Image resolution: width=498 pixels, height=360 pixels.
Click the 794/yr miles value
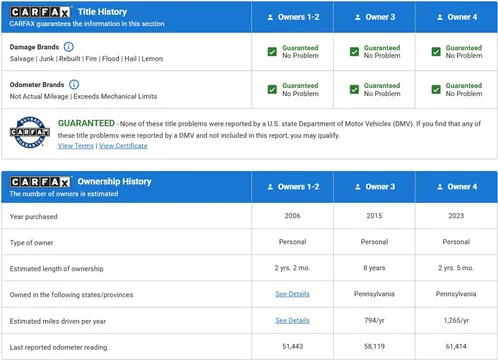374,320
